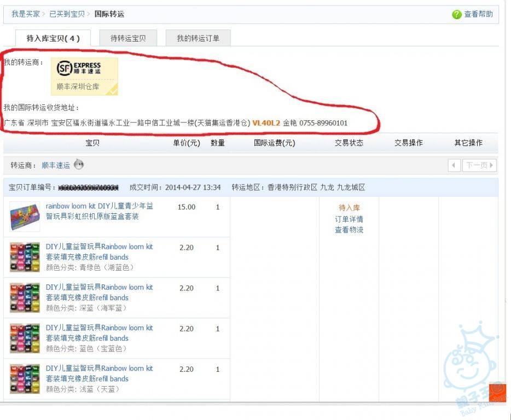This screenshot has width=511, height=420.
Task: Open rainbow loom kit 蓝盒套装 product link
Action: 100,211
